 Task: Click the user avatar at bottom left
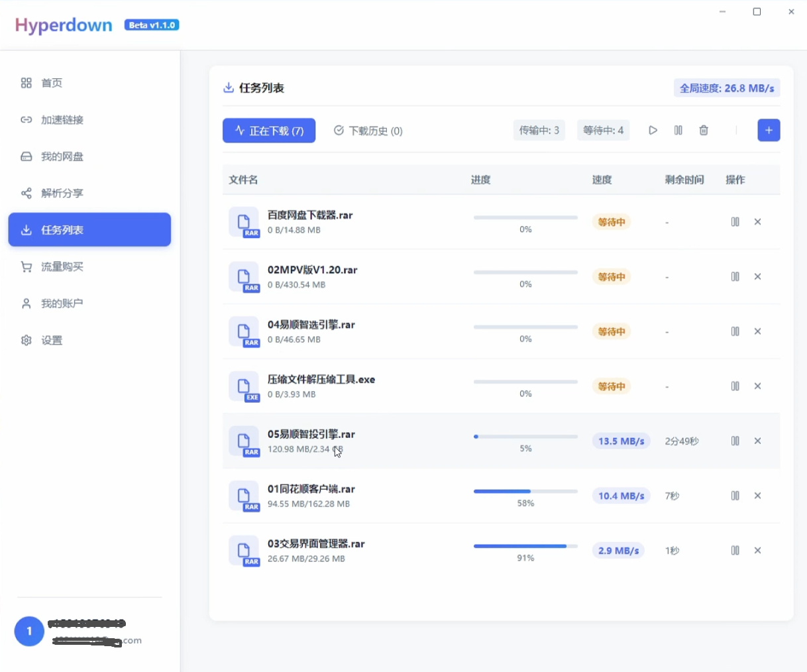[x=28, y=631]
